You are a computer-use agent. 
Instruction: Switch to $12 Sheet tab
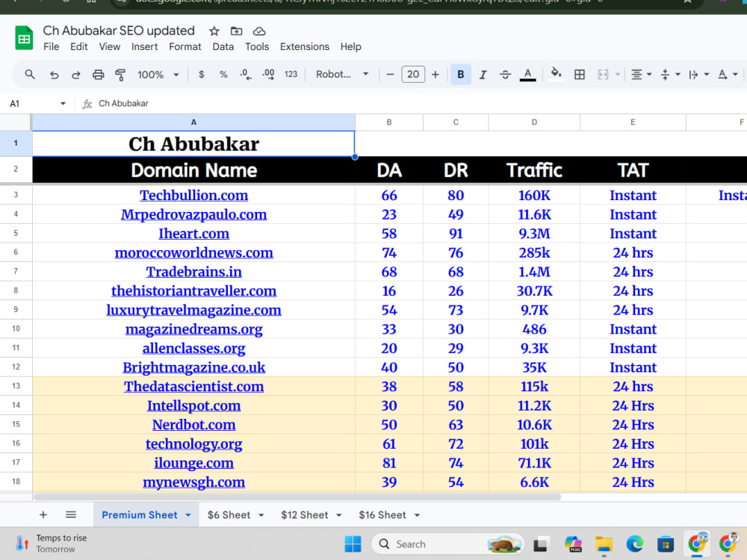(305, 514)
